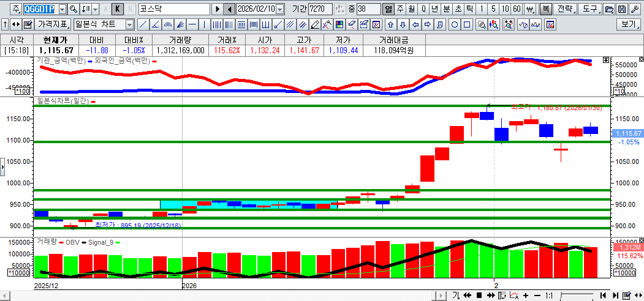The image size is (644, 301).
Task: Switch to weekly (주) chart period
Action: [x=400, y=9]
